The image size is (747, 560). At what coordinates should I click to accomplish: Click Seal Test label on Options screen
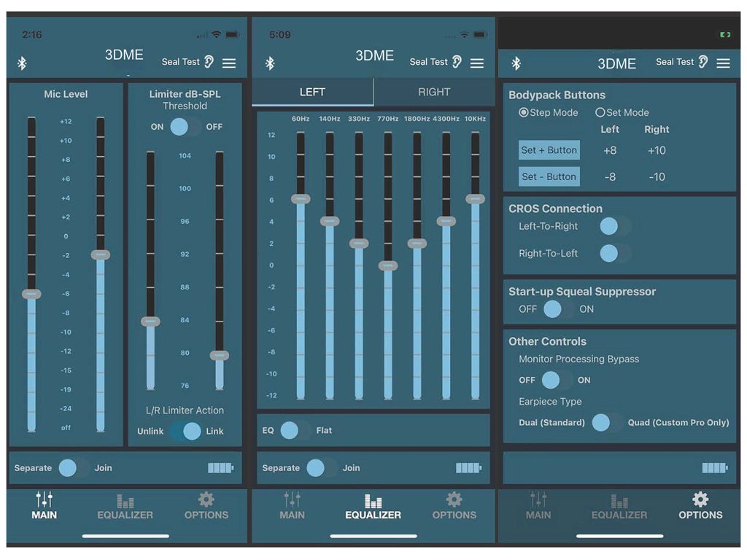click(675, 62)
